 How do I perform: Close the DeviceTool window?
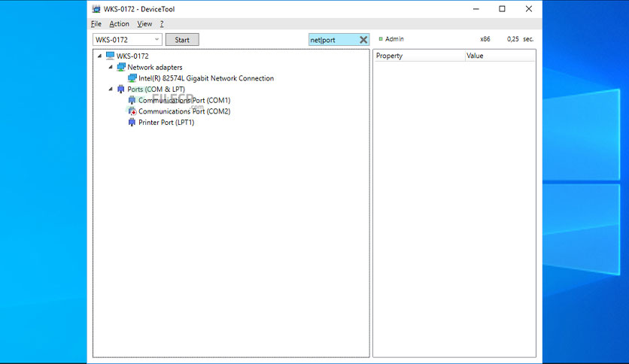tap(529, 9)
